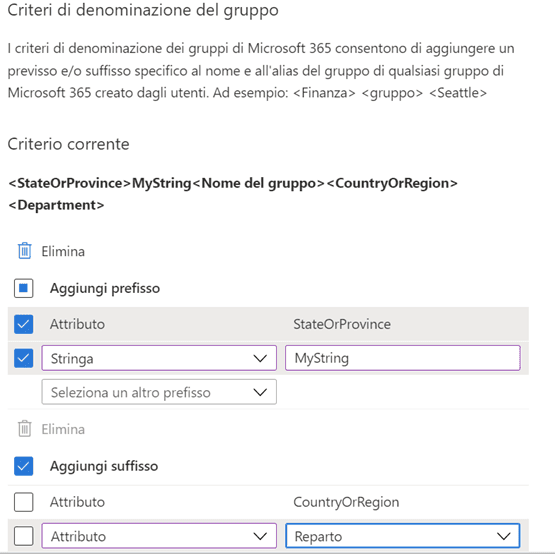Uncheck the StateOrProvince attribute row checkbox
555x554 pixels.
pyautogui.click(x=24, y=324)
